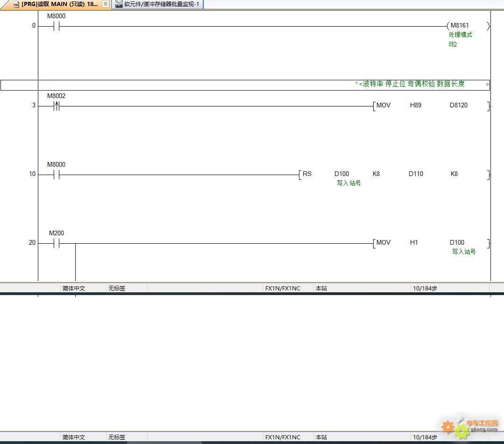Viewport: 504px width, 444px height.
Task: Select the M8000 contact at step 10
Action: [x=56, y=175]
